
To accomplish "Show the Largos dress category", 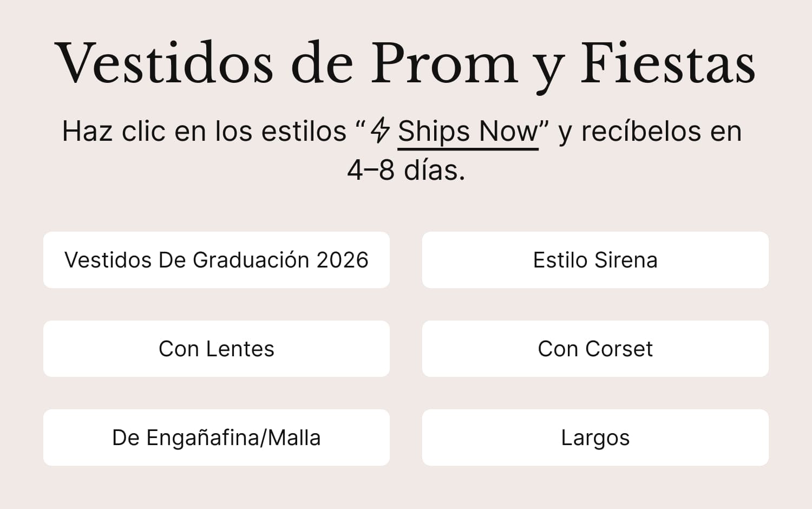I will click(595, 438).
